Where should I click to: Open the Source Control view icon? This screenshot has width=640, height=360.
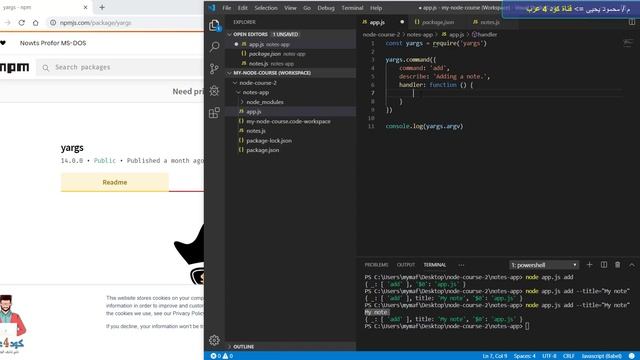[214, 69]
